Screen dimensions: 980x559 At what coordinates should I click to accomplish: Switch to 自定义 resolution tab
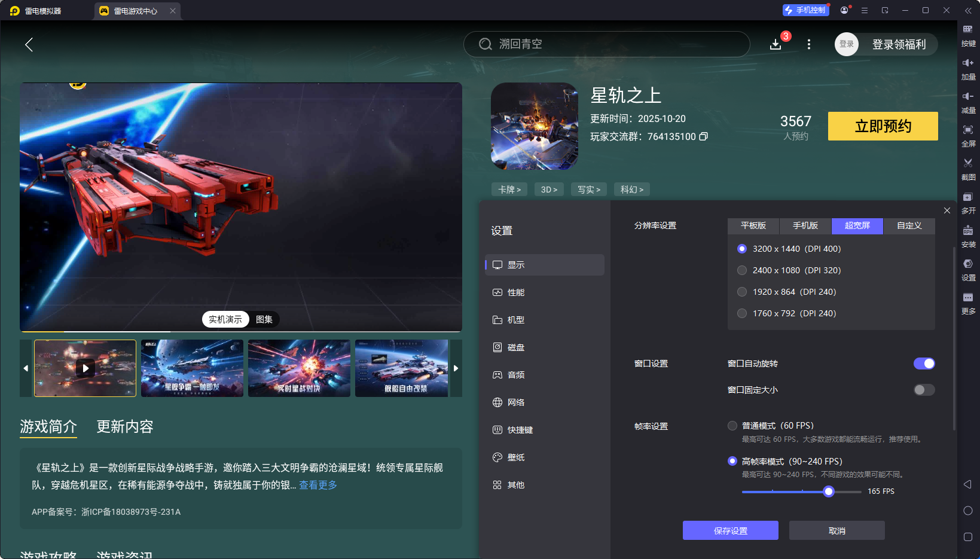click(909, 225)
